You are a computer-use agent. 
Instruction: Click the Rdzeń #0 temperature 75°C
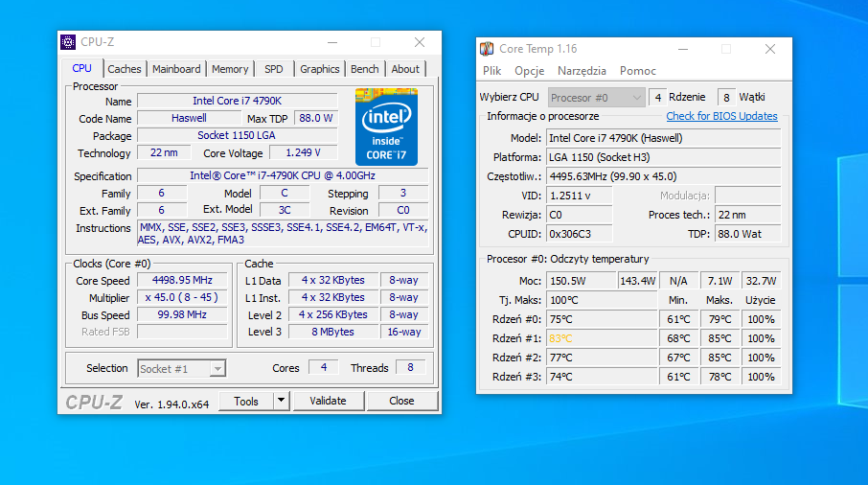point(601,319)
